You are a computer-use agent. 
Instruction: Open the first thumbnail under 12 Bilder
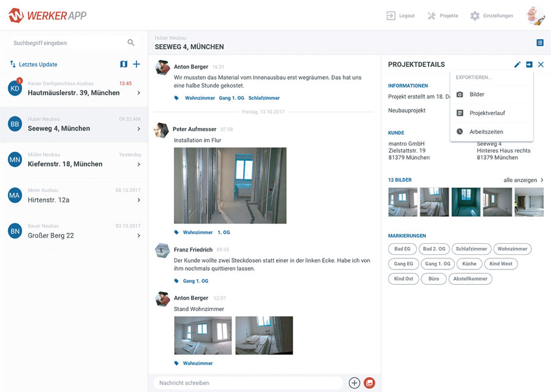tap(403, 202)
